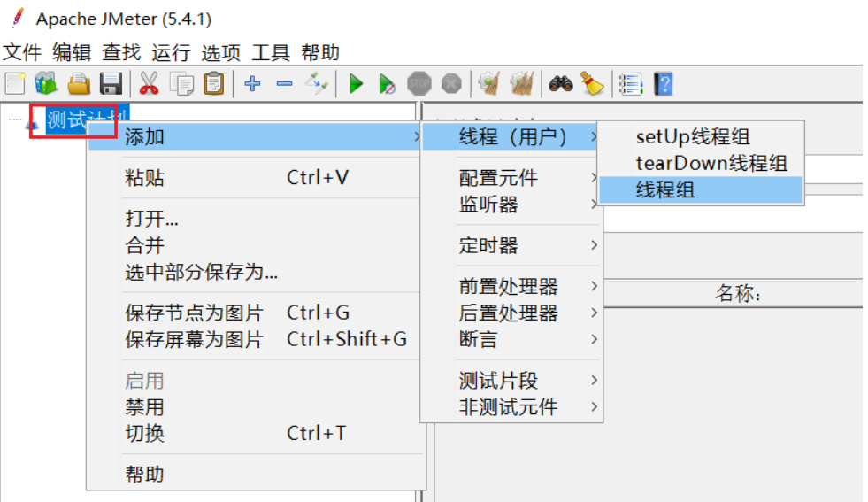Open the 选项 menu

221,52
